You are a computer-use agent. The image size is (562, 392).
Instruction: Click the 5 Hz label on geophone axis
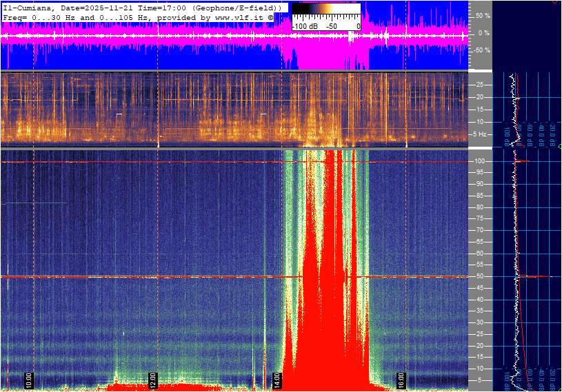481,134
